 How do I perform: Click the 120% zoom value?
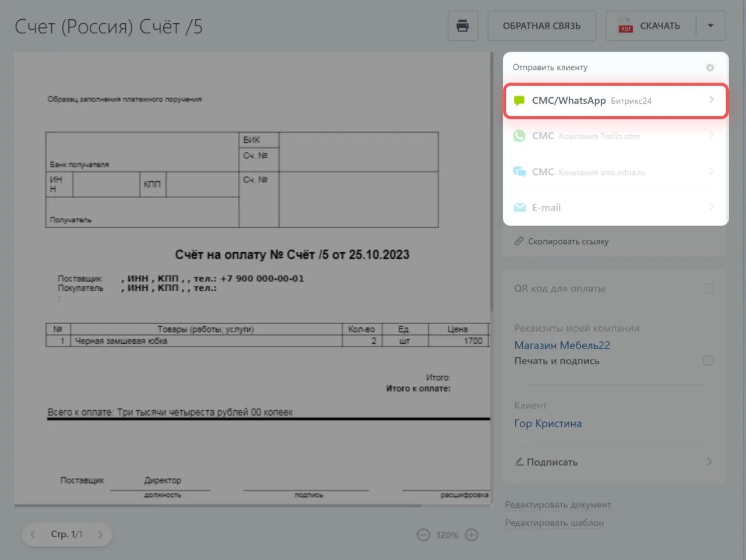tap(448, 535)
